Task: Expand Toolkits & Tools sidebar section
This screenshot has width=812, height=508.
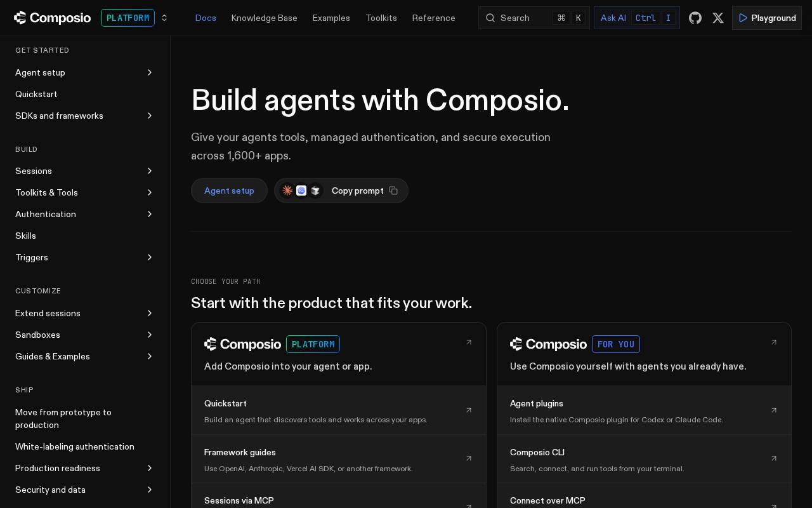Action: tap(150, 192)
